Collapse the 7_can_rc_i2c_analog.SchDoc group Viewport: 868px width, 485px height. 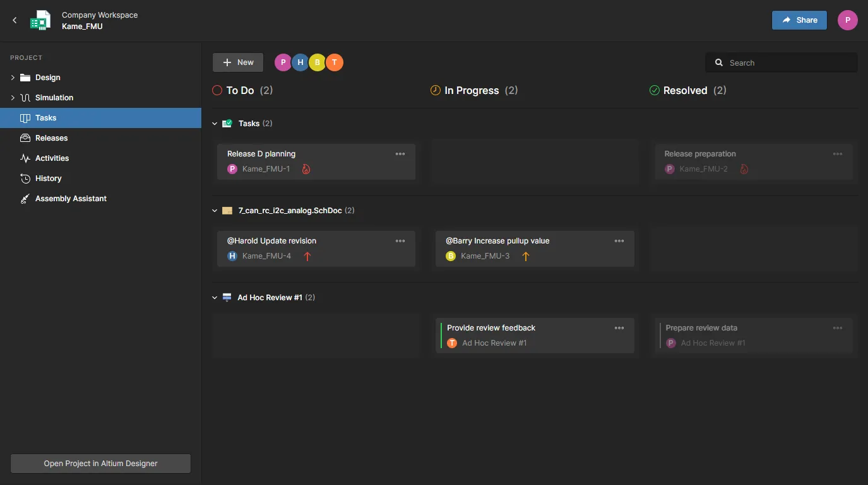point(215,211)
